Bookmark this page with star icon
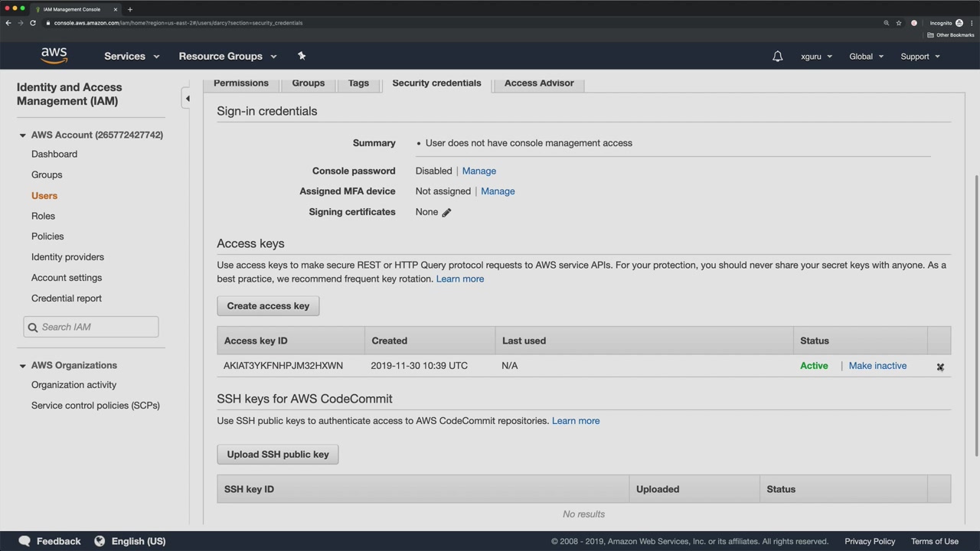Screen dimensions: 980x551 (899, 23)
